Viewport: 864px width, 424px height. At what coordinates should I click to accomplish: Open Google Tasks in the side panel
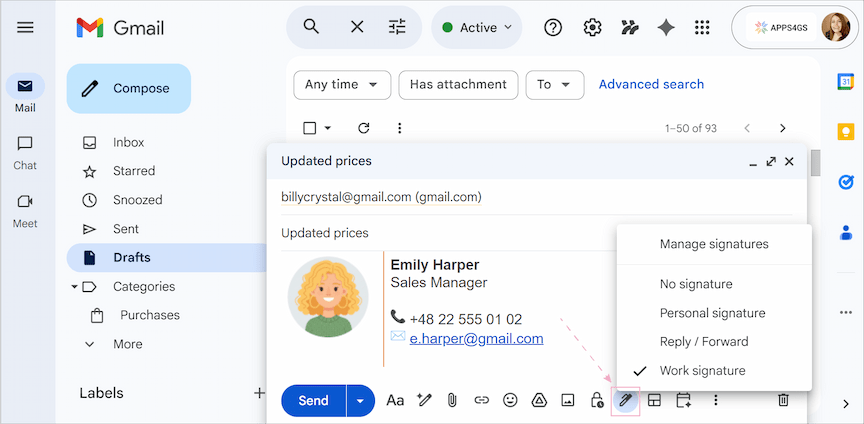pyautogui.click(x=846, y=182)
